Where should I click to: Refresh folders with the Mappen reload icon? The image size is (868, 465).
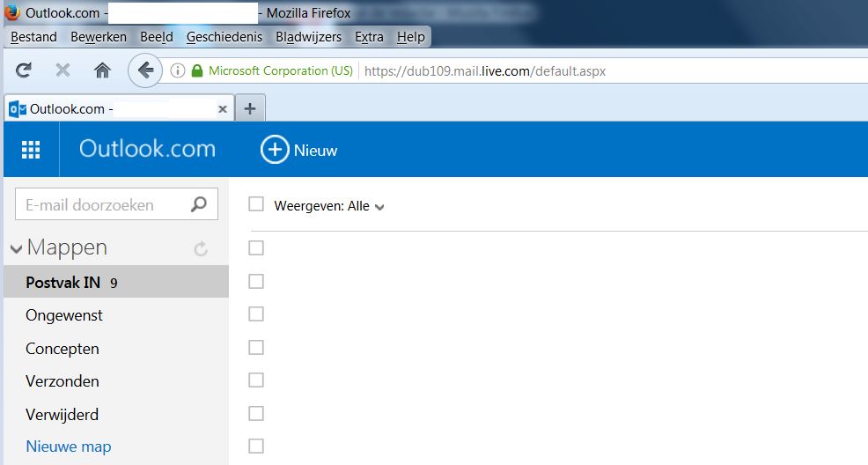pyautogui.click(x=201, y=249)
